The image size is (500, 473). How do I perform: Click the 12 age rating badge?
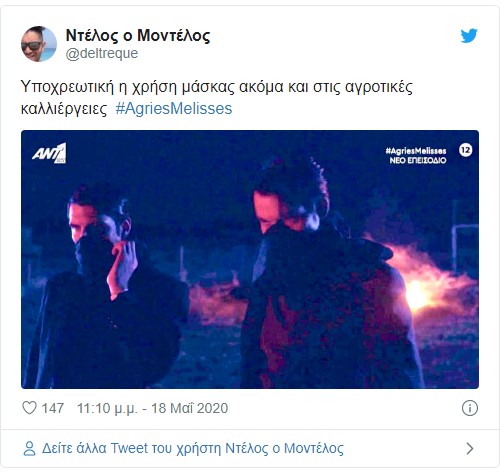466,150
